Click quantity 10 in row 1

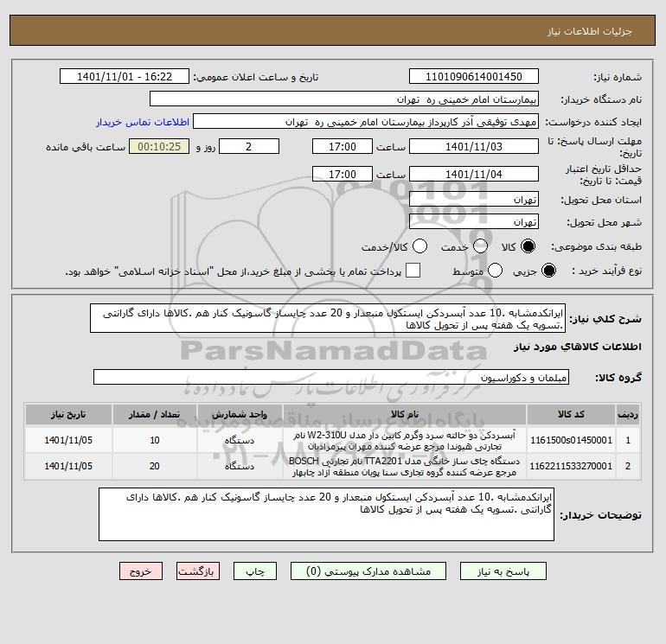coord(155,440)
